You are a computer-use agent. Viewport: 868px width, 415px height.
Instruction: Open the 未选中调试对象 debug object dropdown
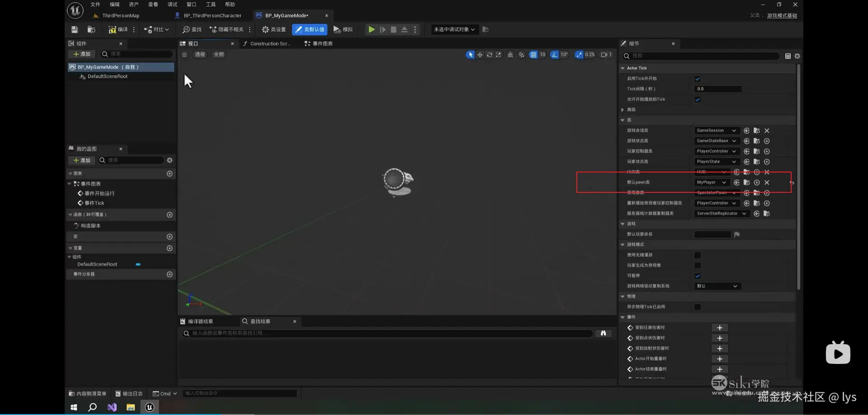(454, 29)
